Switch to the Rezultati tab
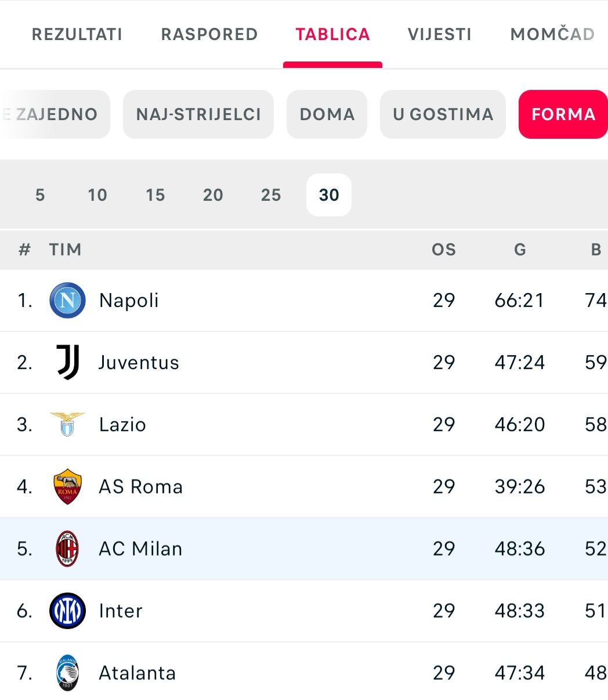Image resolution: width=608 pixels, height=700 pixels. [77, 34]
